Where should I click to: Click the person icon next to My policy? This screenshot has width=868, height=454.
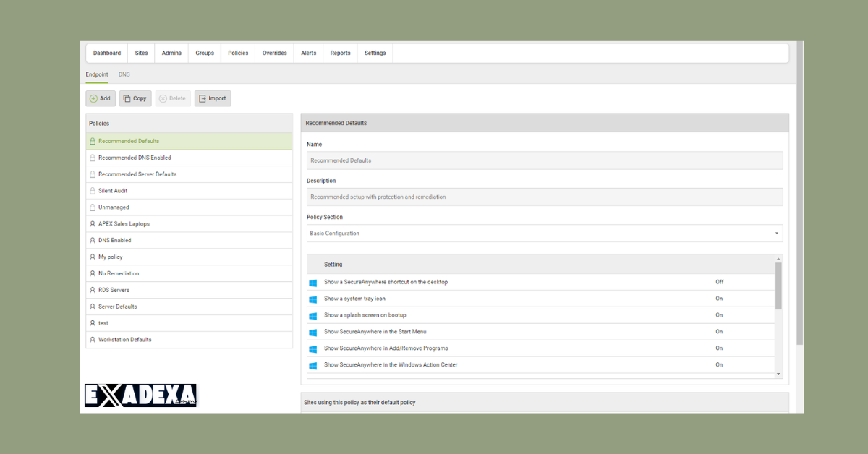coord(92,257)
